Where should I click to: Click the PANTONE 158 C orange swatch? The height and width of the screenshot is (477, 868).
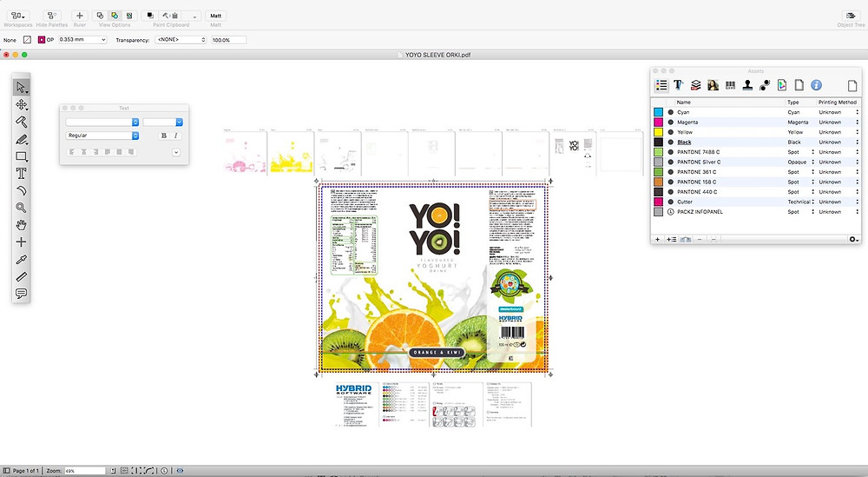coord(658,182)
